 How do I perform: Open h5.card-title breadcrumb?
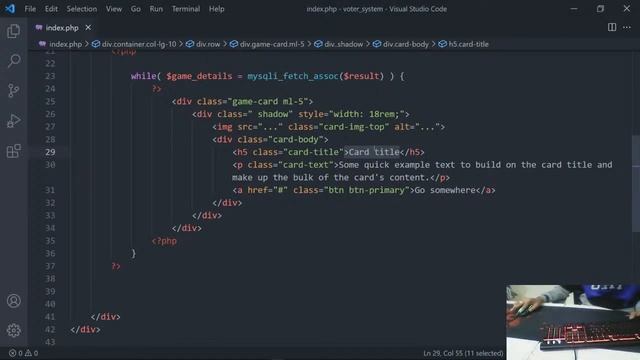coord(468,44)
